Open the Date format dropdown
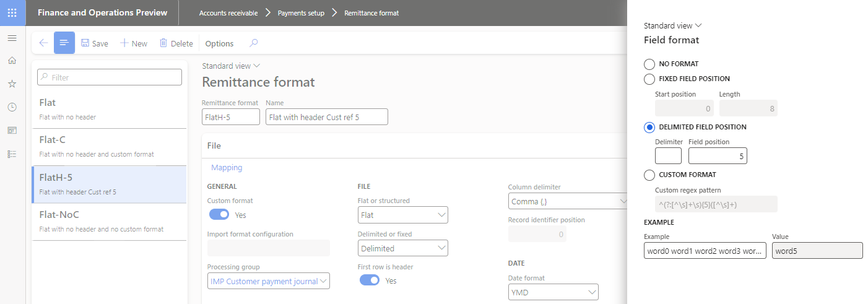The width and height of the screenshot is (868, 304). click(x=553, y=292)
